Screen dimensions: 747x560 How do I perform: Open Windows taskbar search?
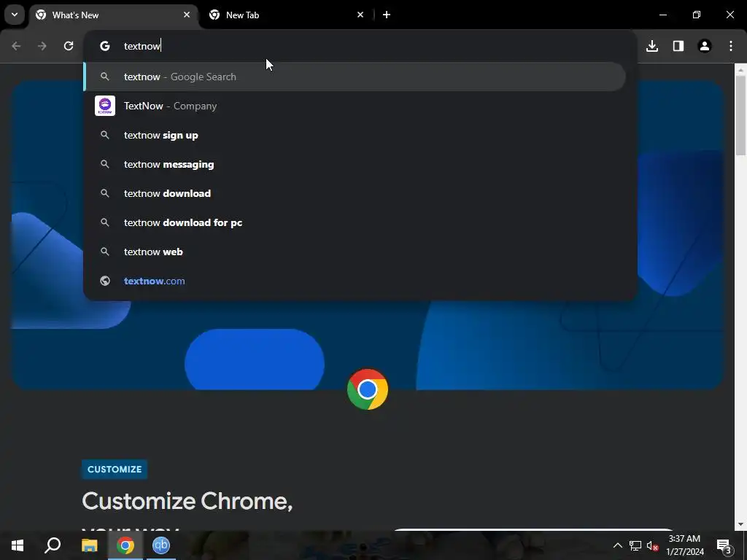tap(53, 545)
